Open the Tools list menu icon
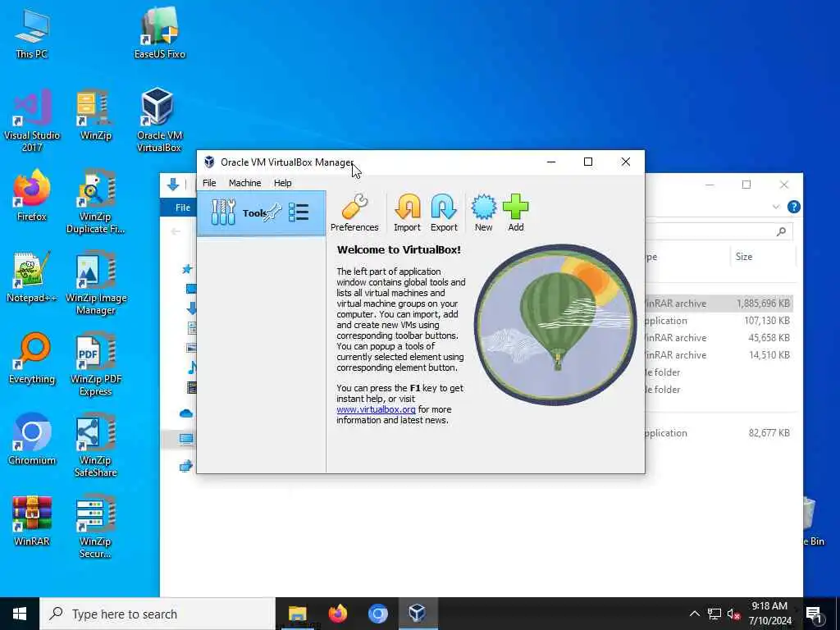The image size is (840, 630). pos(299,212)
